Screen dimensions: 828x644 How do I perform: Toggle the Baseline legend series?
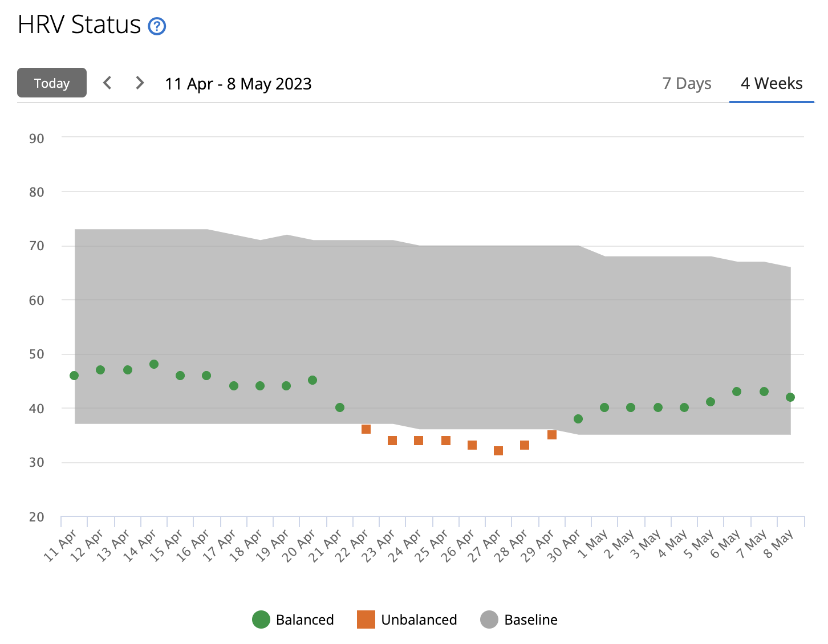[530, 619]
